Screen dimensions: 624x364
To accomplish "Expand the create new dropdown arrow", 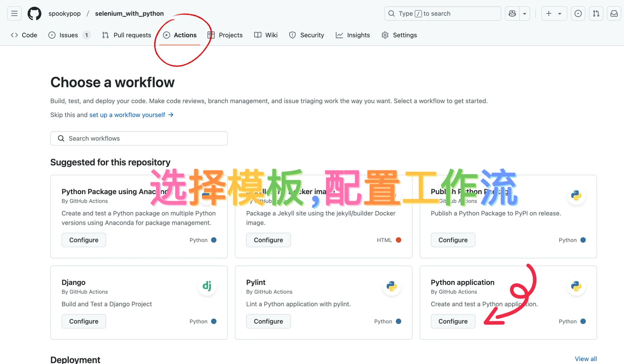I will 559,13.
